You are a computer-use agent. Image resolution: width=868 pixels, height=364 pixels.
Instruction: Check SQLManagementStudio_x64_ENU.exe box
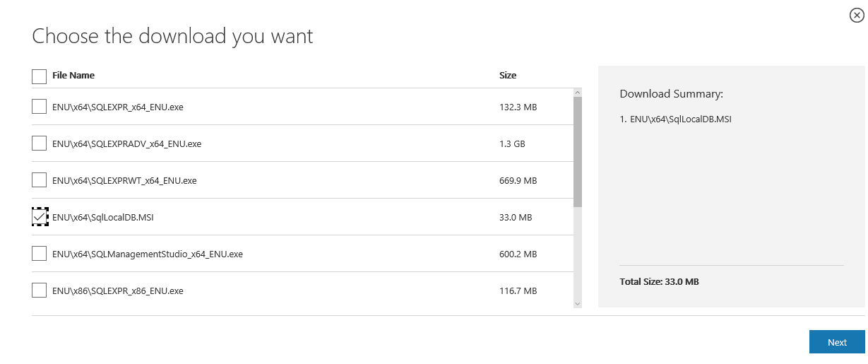pyautogui.click(x=40, y=254)
